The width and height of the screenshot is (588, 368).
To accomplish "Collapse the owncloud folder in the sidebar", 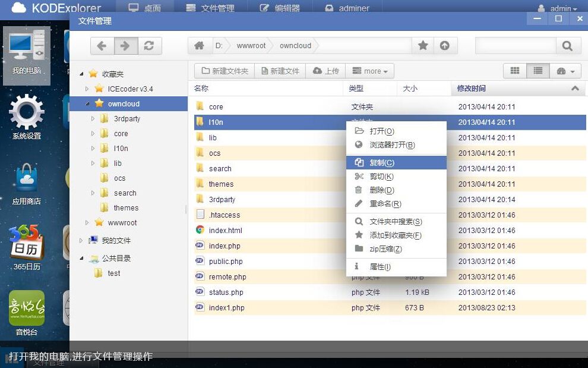I will click(x=87, y=103).
